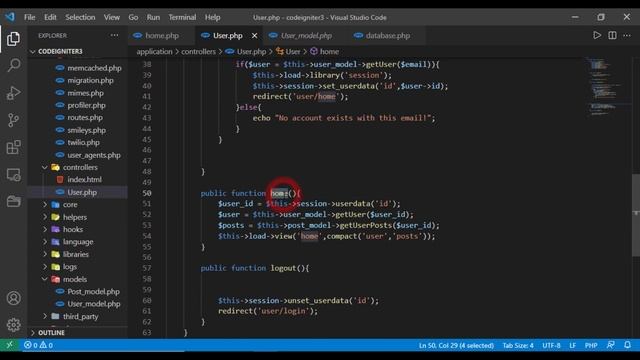
Task: Open the File menu
Action: [x=29, y=17]
